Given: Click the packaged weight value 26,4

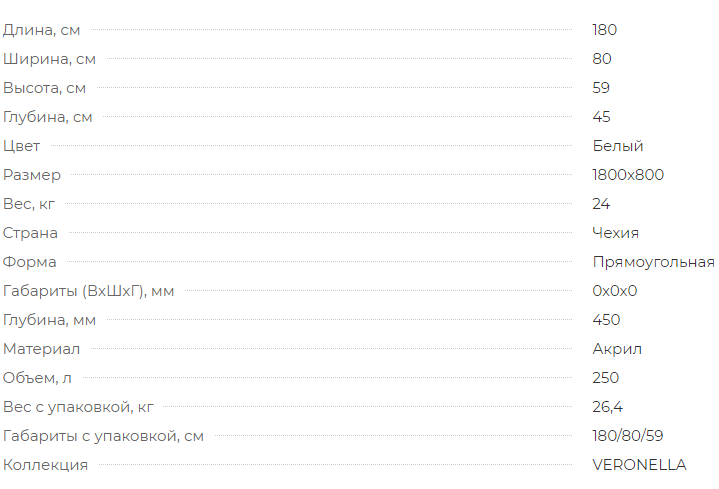Looking at the screenshot, I should pos(607,407).
